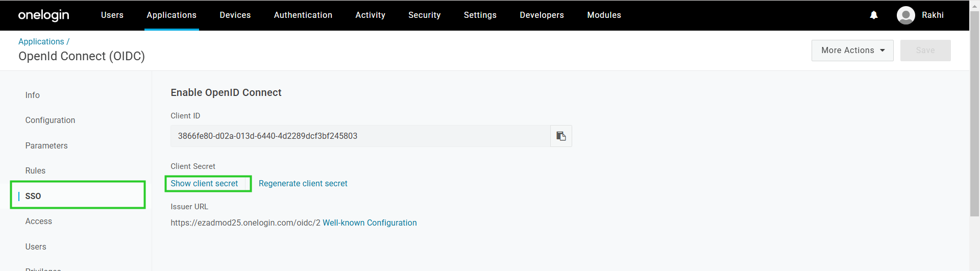Open the Authentication menu
Image resolution: width=980 pixels, height=271 pixels.
click(303, 15)
